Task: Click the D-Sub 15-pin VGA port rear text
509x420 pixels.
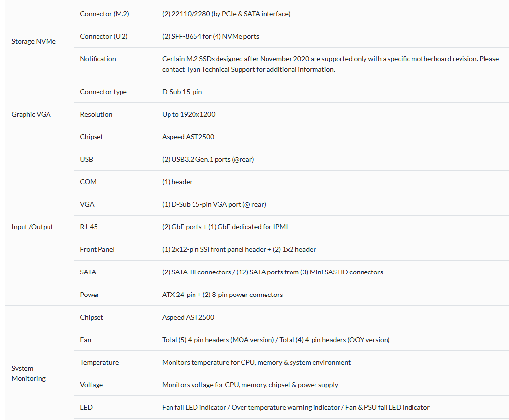Action: click(x=214, y=204)
